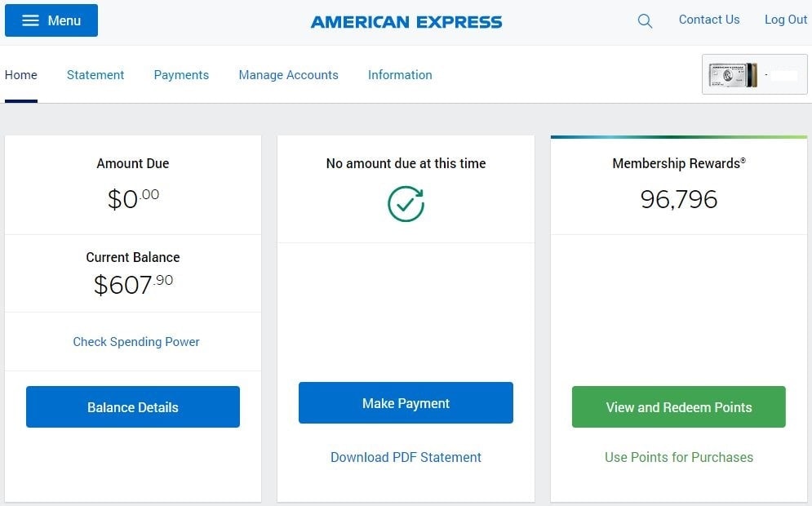
Task: Open Manage Accounts tab
Action: pos(288,75)
